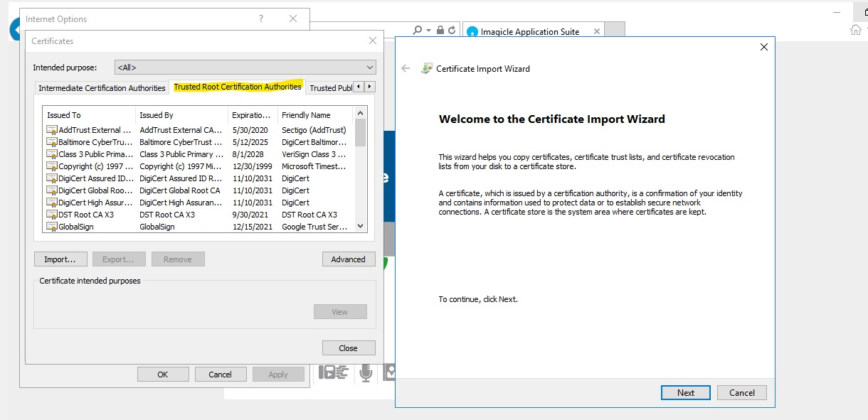Screen dimensions: 868x420
Task: Click the Internet Options help question mark
Action: click(261, 19)
